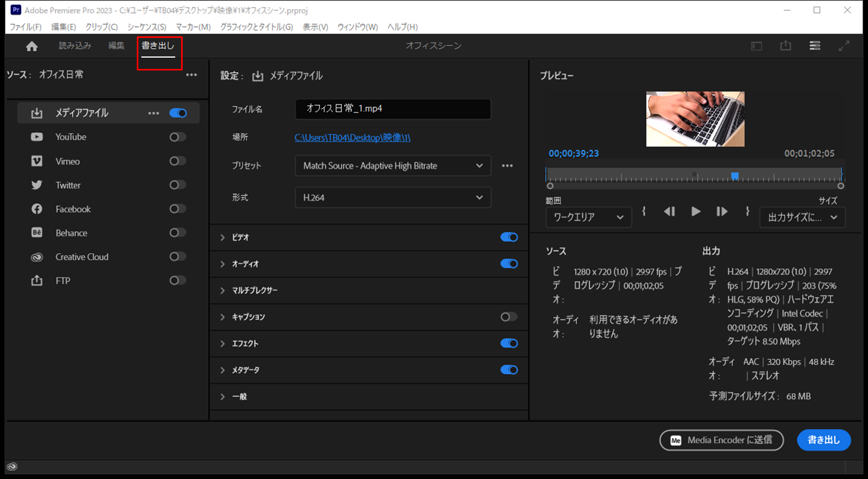Open the workspaces panel icon in header
The height and width of the screenshot is (479, 868).
click(756, 46)
